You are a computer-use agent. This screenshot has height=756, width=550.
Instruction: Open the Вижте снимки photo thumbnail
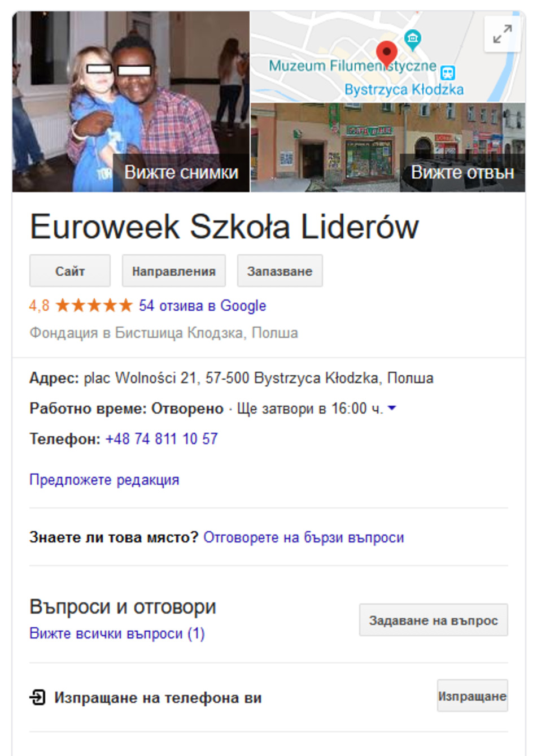click(x=131, y=102)
